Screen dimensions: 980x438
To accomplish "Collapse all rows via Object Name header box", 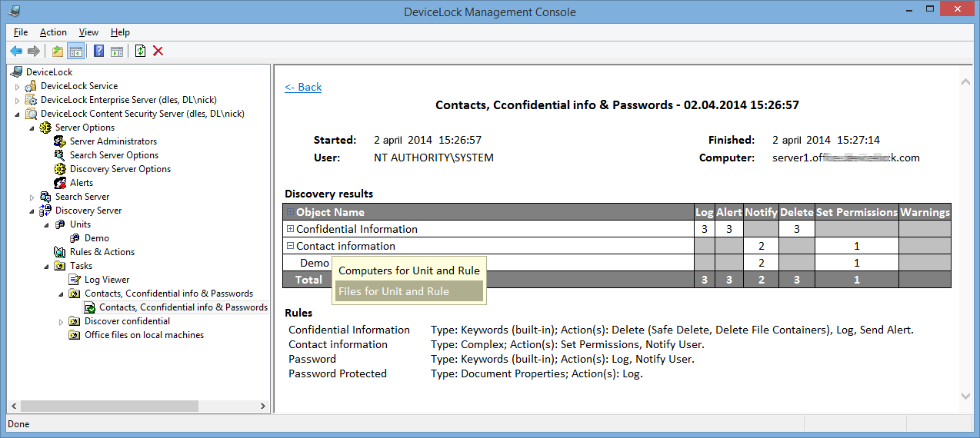I will click(290, 212).
